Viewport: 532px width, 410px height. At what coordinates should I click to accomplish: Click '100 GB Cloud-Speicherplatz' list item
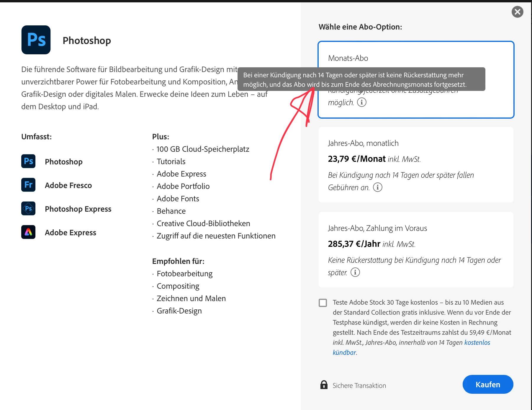203,149
